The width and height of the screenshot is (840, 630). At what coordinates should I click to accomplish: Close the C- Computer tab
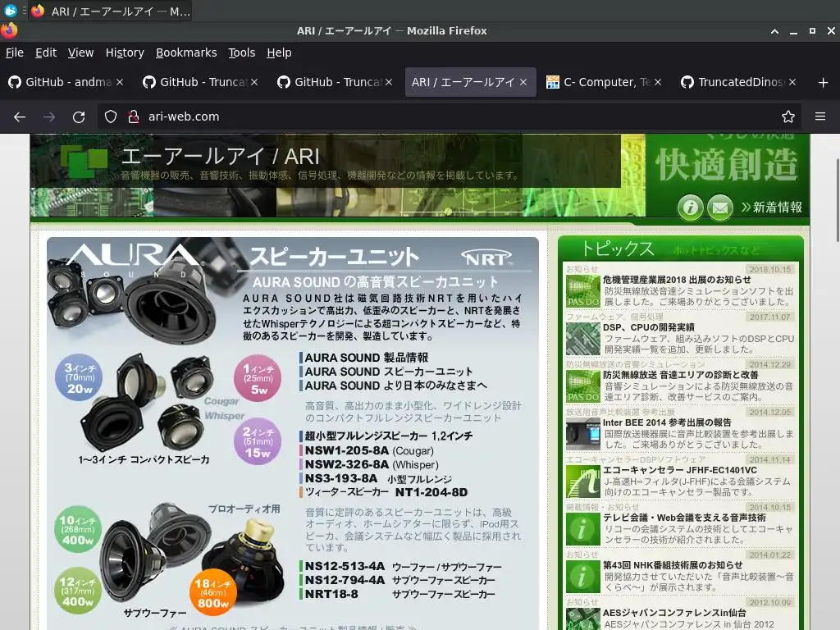pos(658,82)
